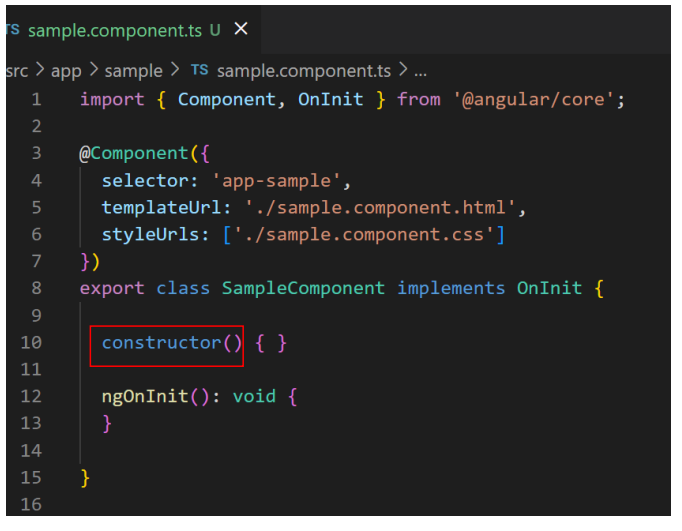The height and width of the screenshot is (531, 682).
Task: Open the src breadcrumb folder
Action: pyautogui.click(x=17, y=70)
